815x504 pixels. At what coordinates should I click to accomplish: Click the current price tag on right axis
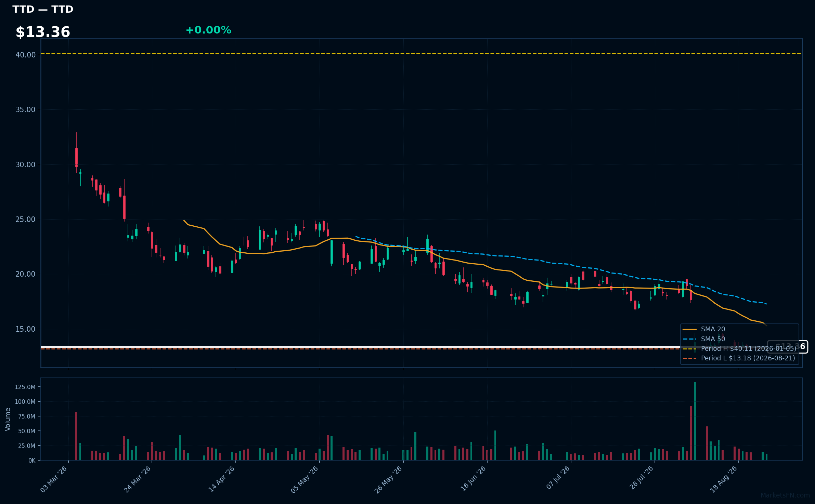pos(787,347)
